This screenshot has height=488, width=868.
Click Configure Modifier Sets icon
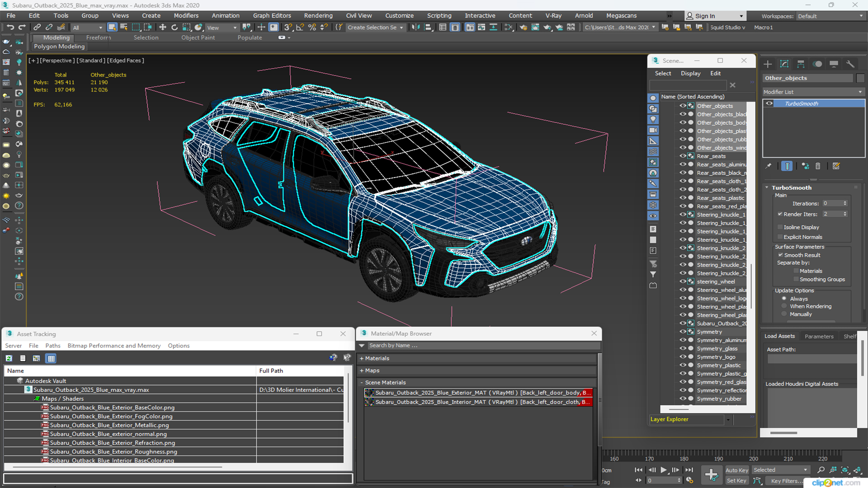tap(836, 166)
